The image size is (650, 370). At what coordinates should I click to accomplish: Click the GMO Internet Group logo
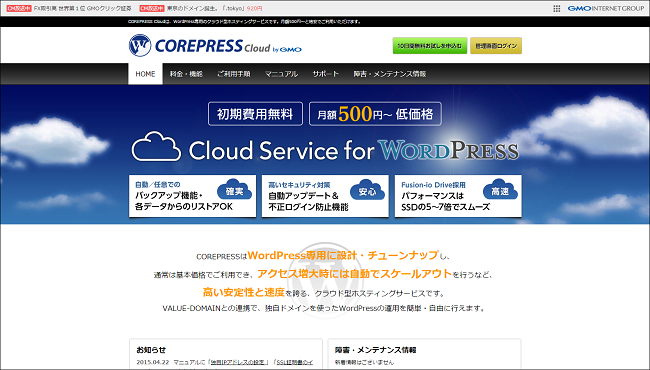pos(606,8)
